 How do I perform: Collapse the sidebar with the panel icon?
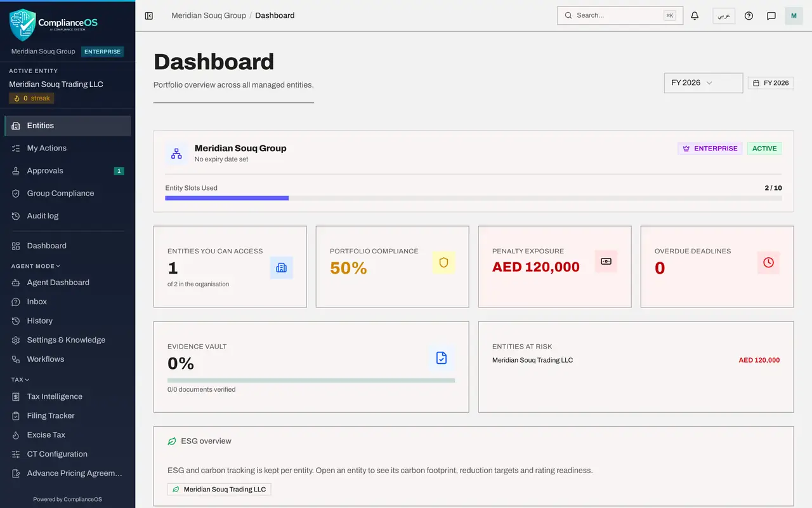(149, 16)
